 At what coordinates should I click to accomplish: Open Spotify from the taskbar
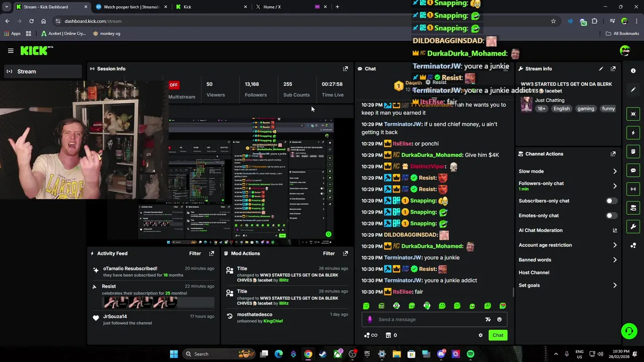[470, 354]
